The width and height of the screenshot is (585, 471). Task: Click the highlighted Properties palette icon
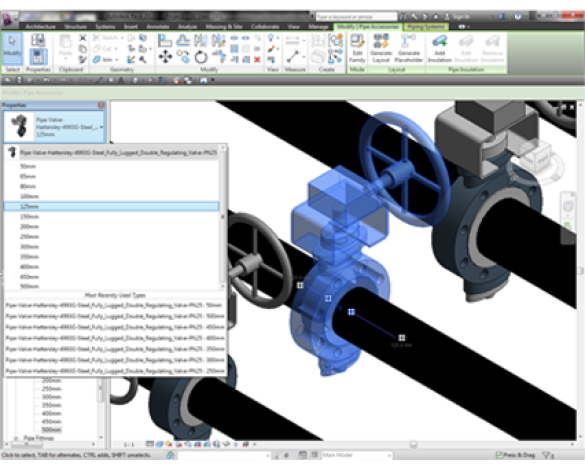coord(38,56)
